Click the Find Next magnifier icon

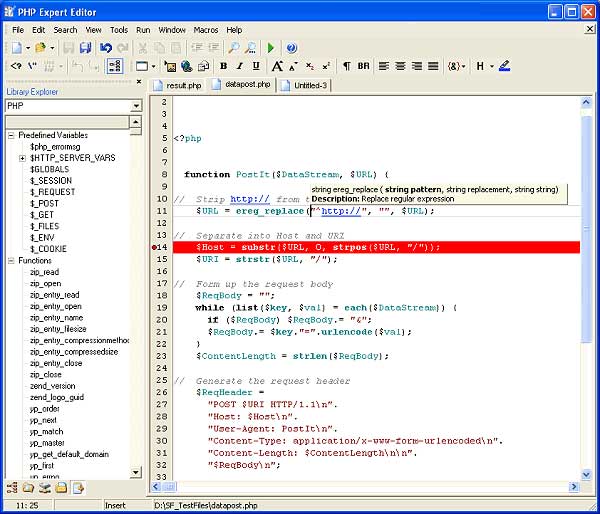(x=251, y=48)
